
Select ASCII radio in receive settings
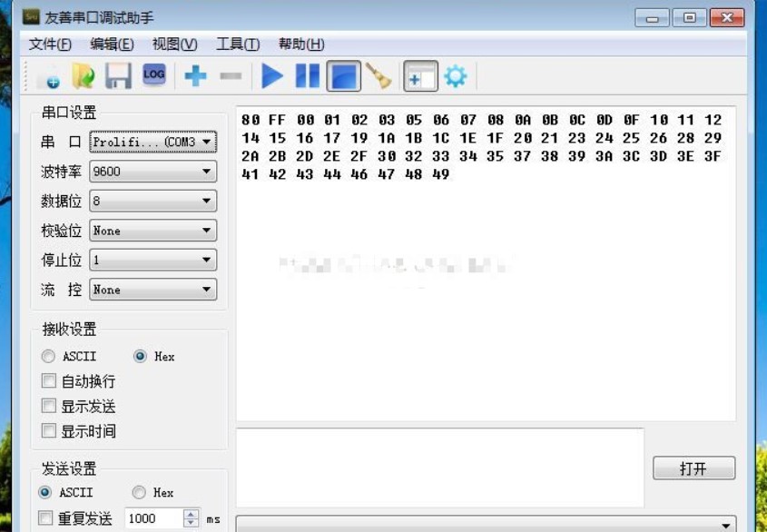click(x=49, y=357)
